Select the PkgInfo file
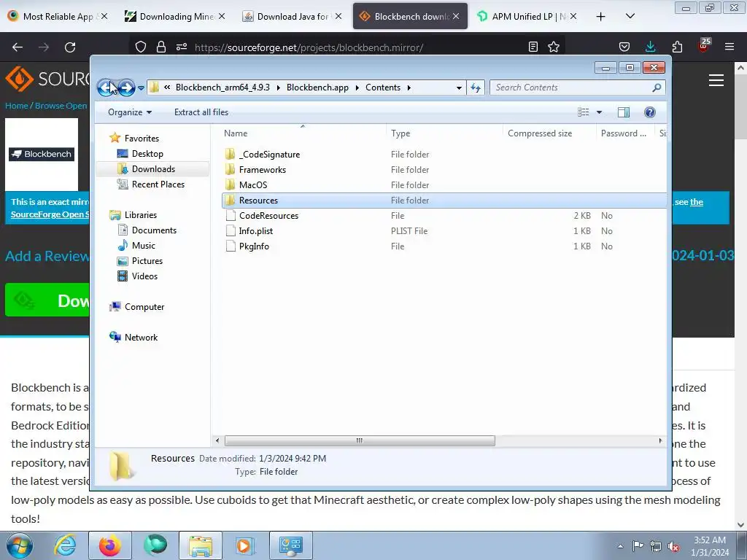The height and width of the screenshot is (560, 747). 254,246
